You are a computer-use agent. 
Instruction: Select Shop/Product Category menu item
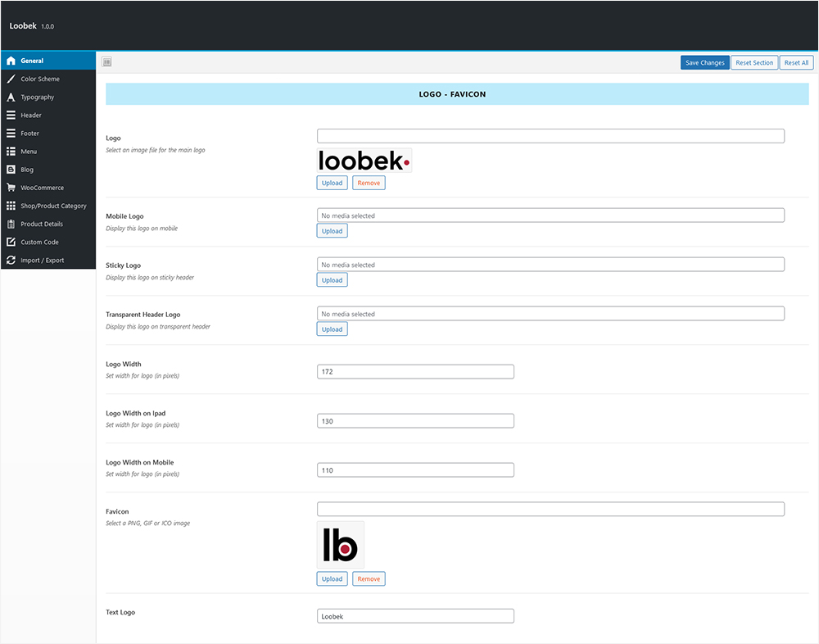click(48, 206)
